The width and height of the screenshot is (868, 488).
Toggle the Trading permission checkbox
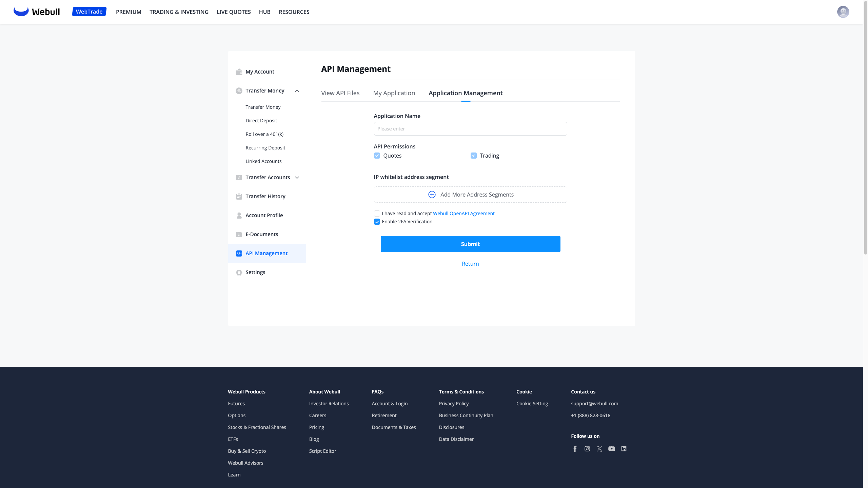pyautogui.click(x=473, y=156)
